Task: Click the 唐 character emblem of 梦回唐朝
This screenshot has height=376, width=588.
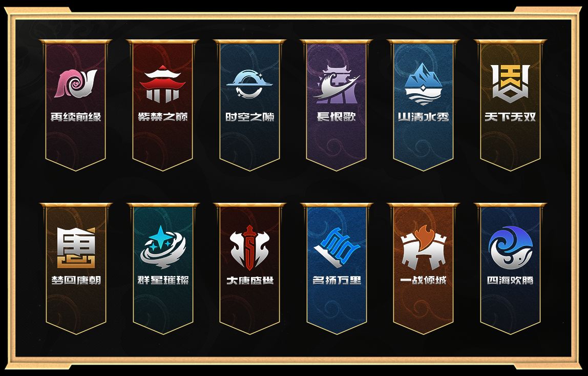Action: point(76,247)
